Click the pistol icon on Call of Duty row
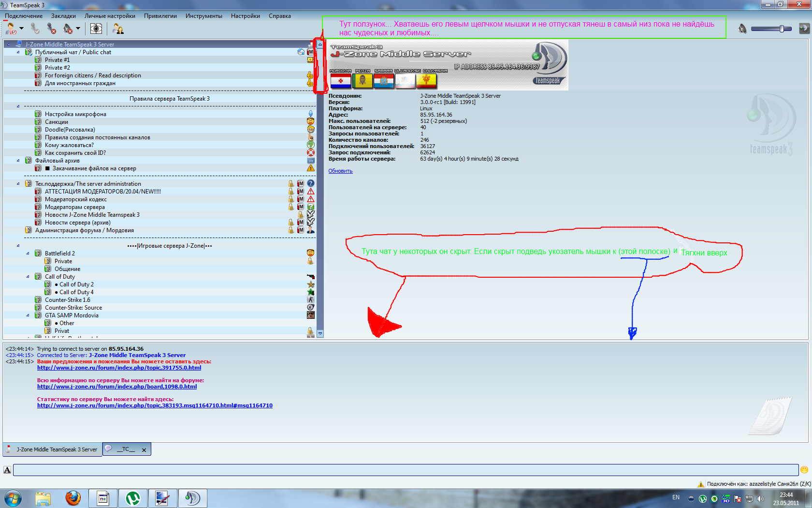 tap(311, 277)
